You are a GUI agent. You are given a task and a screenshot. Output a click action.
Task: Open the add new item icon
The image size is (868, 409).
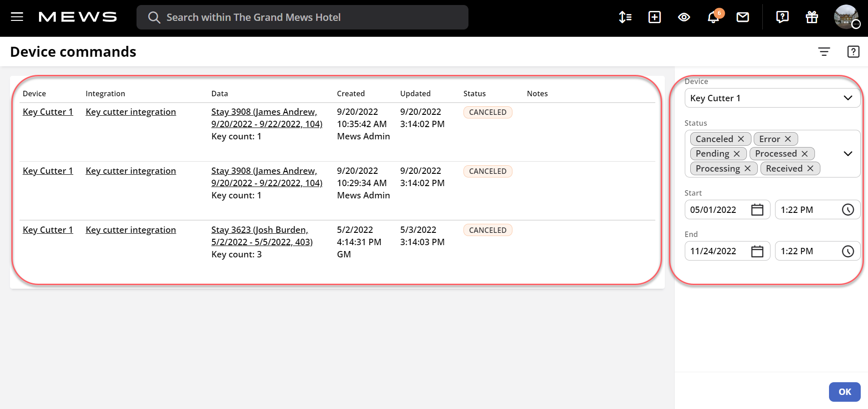(654, 17)
